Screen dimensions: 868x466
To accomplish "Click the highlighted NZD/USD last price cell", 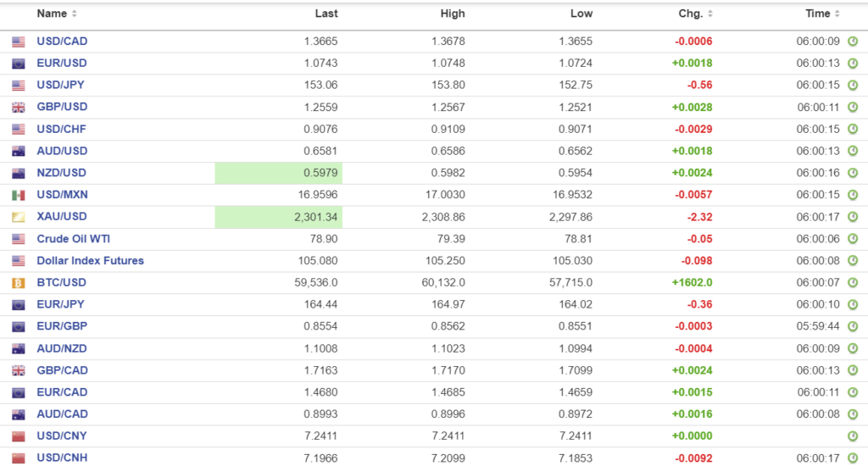I will coord(278,173).
